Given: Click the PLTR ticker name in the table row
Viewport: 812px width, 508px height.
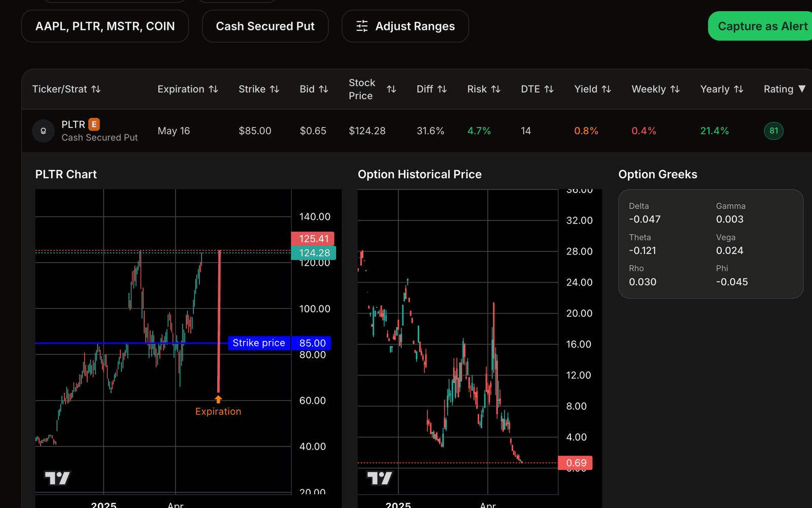Looking at the screenshot, I should [x=73, y=124].
